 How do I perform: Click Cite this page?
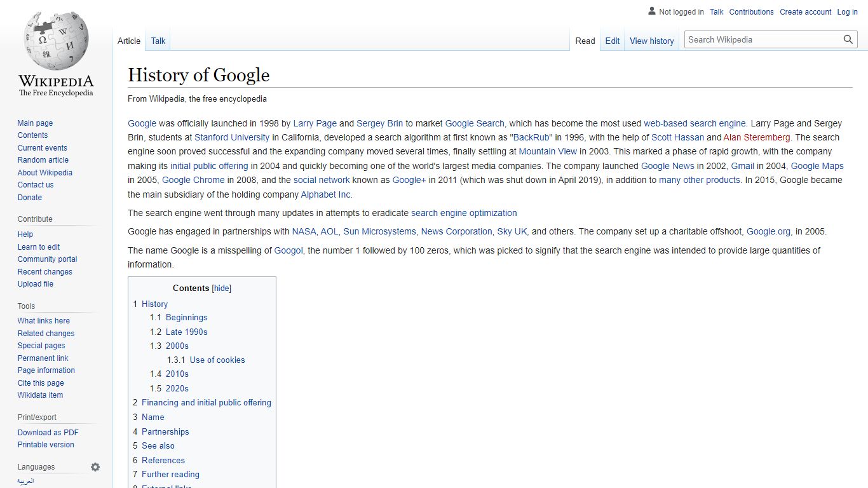41,383
